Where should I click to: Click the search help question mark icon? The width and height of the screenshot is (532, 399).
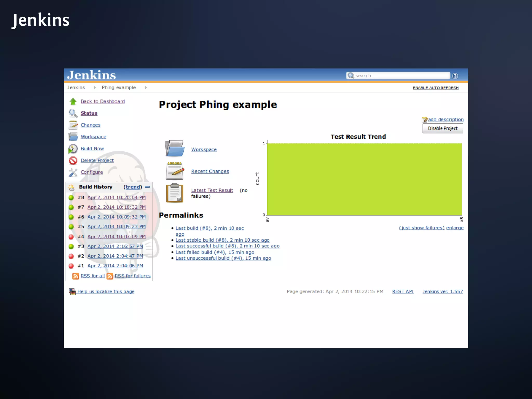(455, 76)
